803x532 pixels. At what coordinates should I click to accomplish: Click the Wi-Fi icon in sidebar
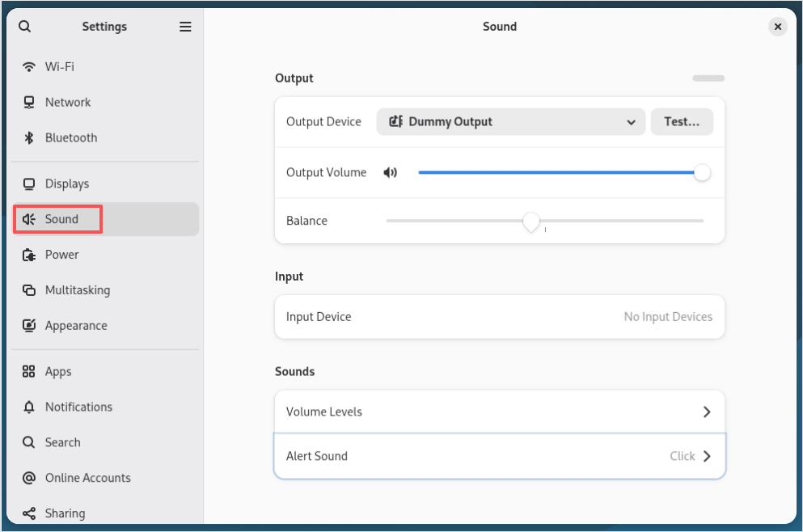(29, 67)
